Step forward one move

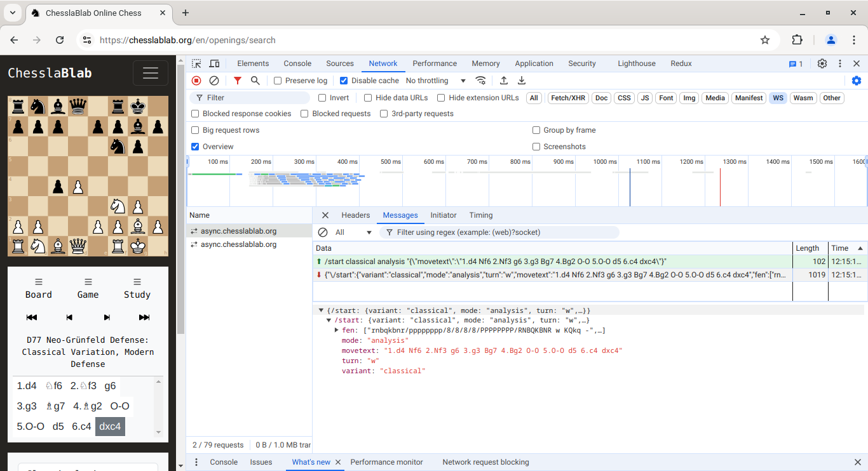[107, 317]
